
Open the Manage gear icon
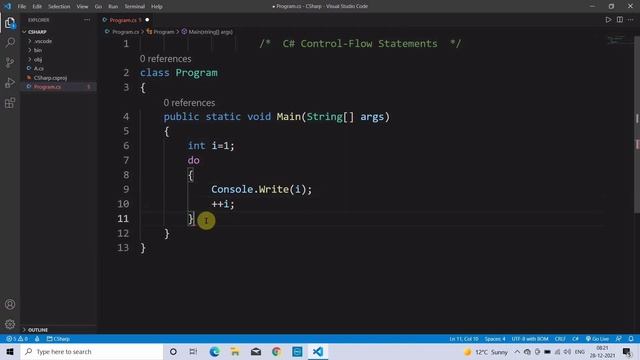coord(10,324)
